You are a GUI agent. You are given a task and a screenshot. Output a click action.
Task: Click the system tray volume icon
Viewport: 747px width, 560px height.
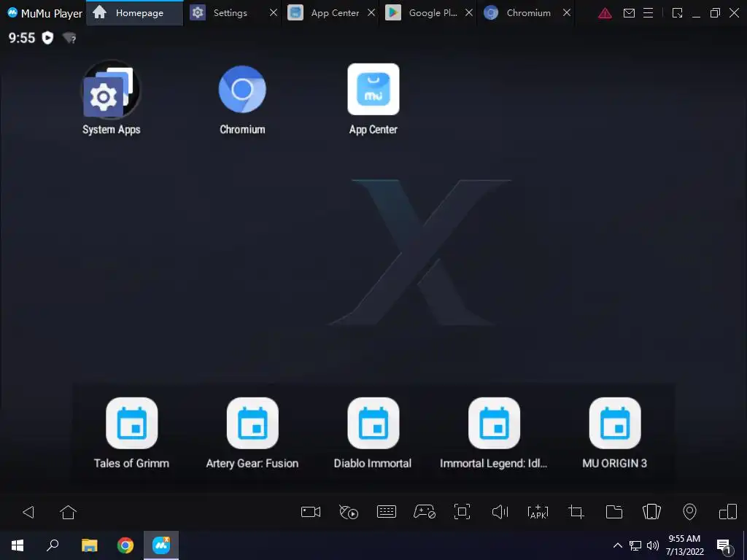pos(653,545)
